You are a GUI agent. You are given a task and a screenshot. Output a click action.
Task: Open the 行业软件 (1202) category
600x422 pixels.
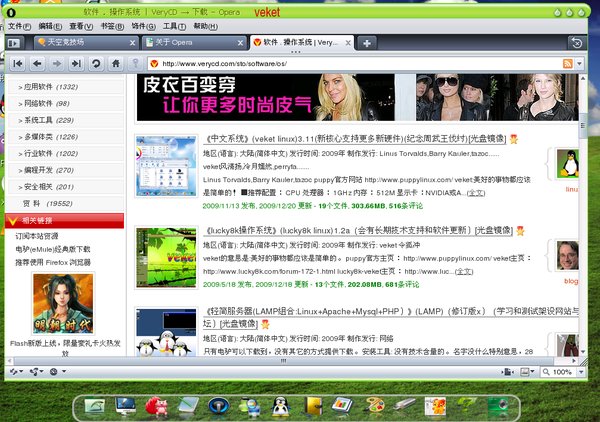coord(66,153)
